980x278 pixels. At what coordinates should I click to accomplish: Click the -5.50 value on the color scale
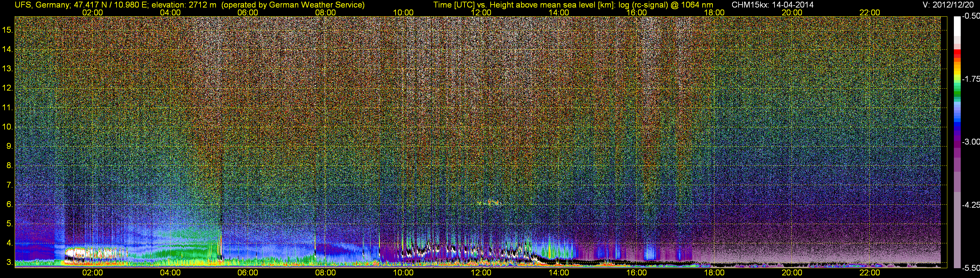(x=971, y=268)
